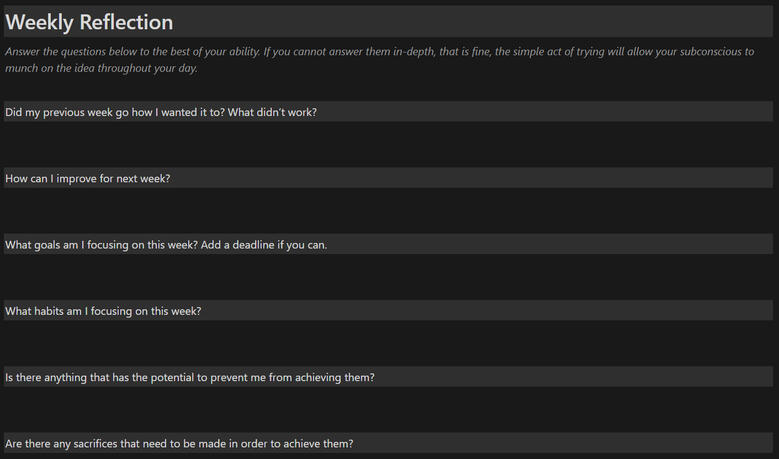
Task: Click the empty answer area under the previous-week question
Action: [389, 144]
